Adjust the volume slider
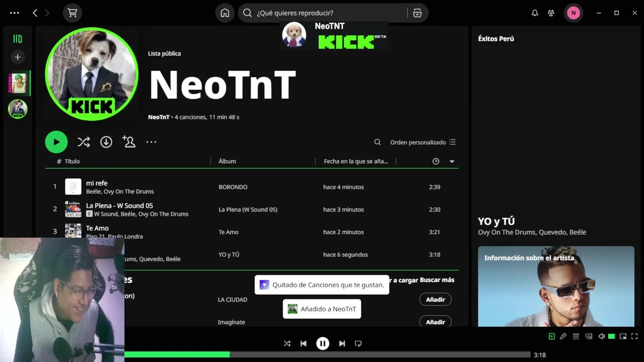This screenshot has height=362, width=644. point(612,336)
